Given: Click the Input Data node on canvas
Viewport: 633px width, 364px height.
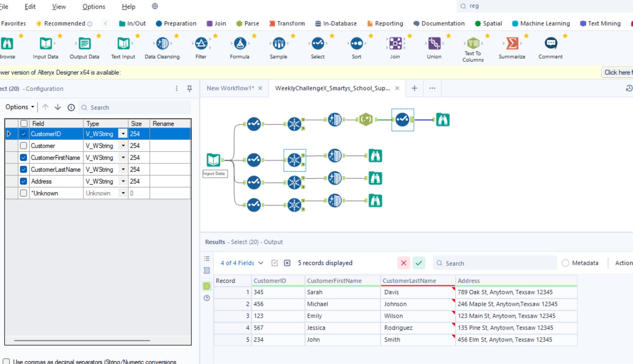Looking at the screenshot, I should coord(213,160).
